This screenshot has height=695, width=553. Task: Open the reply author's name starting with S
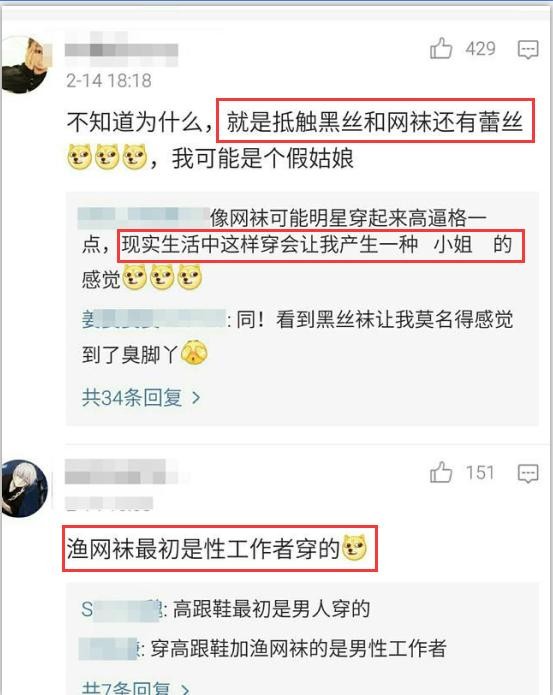tap(121, 609)
